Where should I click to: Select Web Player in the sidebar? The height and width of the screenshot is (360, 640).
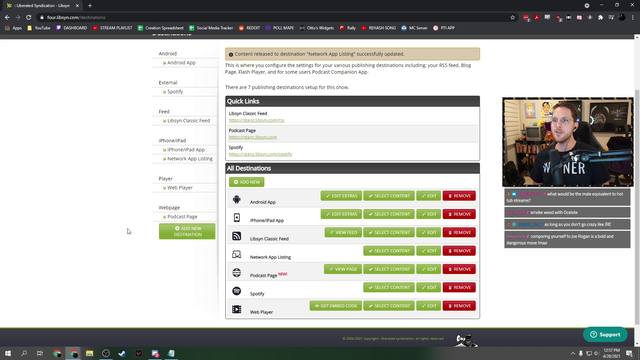180,188
